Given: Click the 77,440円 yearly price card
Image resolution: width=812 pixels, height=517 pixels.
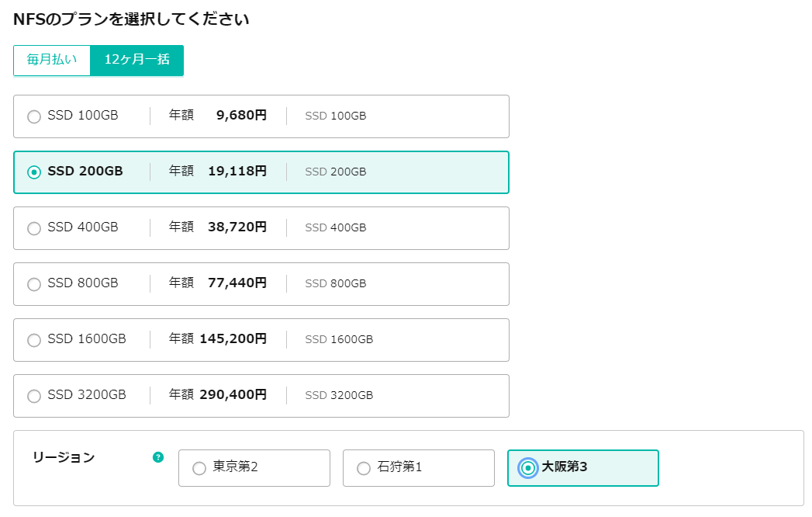Looking at the screenshot, I should pos(261,284).
